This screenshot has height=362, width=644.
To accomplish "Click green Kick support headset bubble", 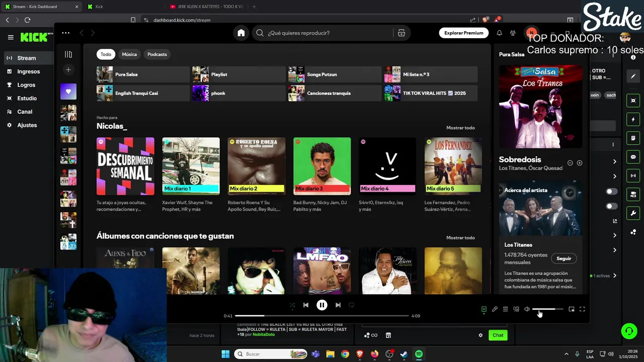I will (x=629, y=331).
